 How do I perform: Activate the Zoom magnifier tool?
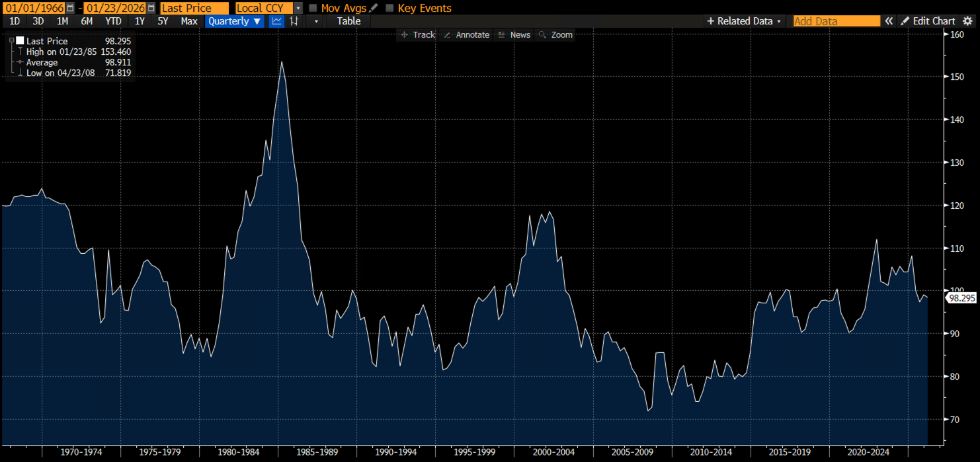click(x=555, y=35)
